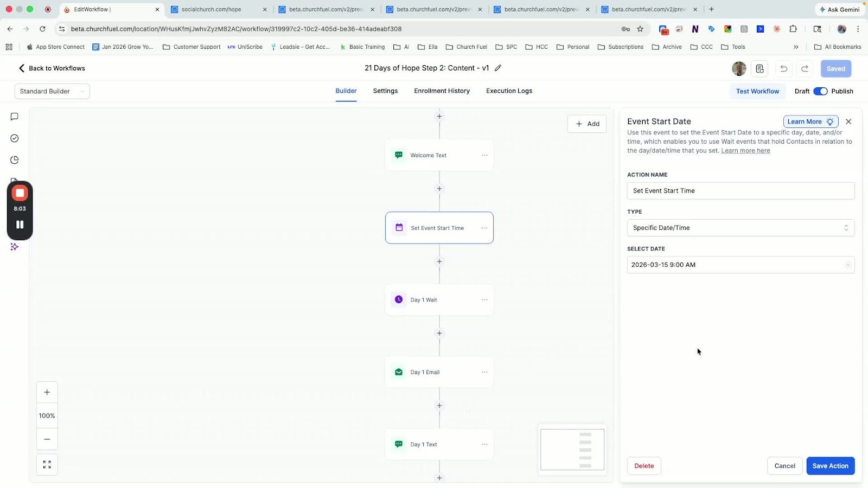868x488 pixels.
Task: Click the Add button on the canvas
Action: (587, 124)
